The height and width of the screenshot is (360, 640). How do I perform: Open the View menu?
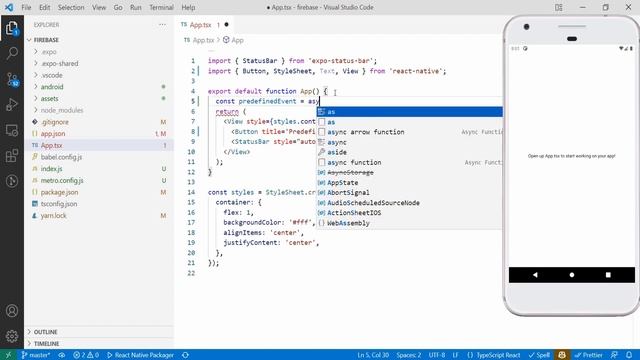click(99, 7)
